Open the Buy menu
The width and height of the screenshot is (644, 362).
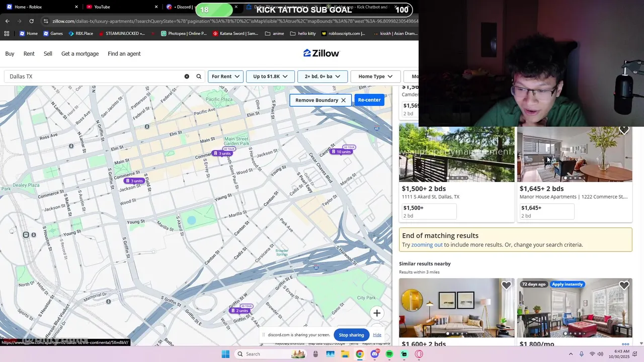click(10, 54)
